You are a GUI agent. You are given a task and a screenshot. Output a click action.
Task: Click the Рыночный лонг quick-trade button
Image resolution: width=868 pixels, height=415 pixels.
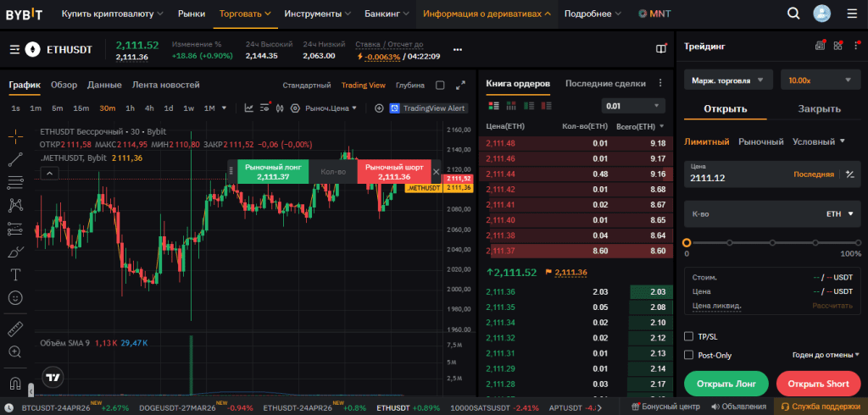[273, 172]
